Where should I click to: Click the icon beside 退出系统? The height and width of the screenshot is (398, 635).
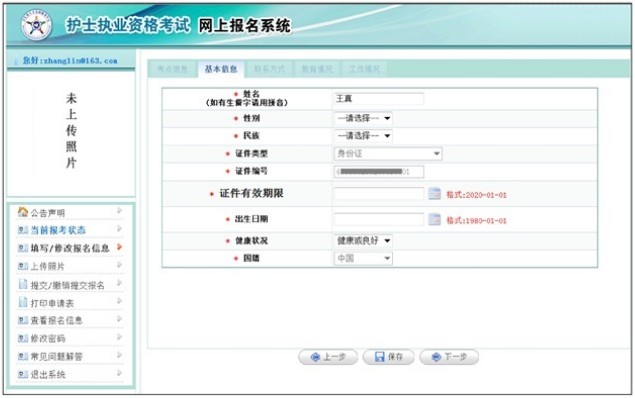coord(23,375)
